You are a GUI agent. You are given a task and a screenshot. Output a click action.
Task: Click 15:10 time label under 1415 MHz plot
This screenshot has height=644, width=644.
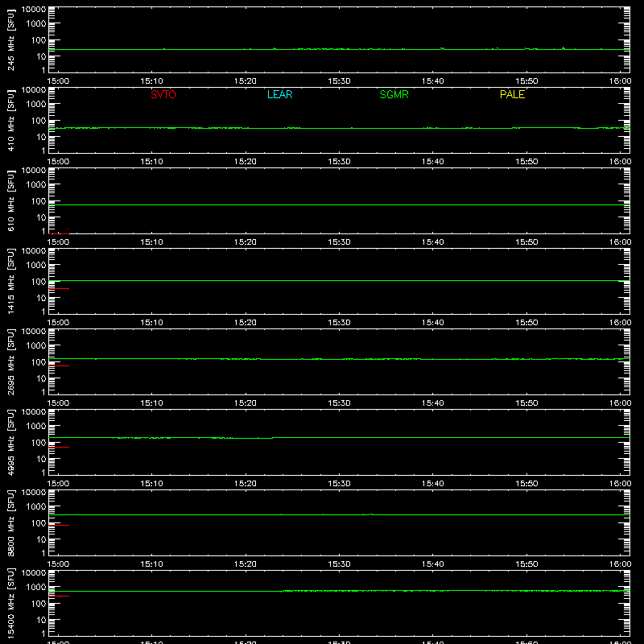(151, 323)
